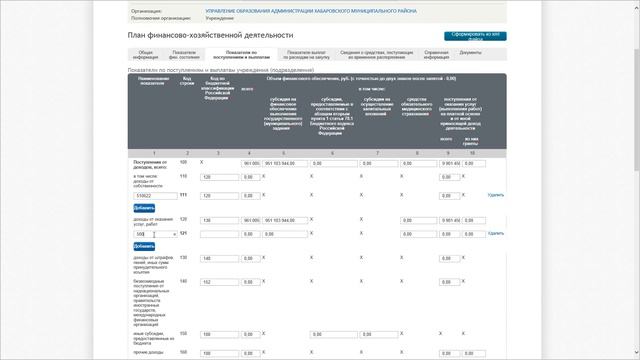
Task: Click 'Сформировать из xml файла' button
Action: (475, 36)
